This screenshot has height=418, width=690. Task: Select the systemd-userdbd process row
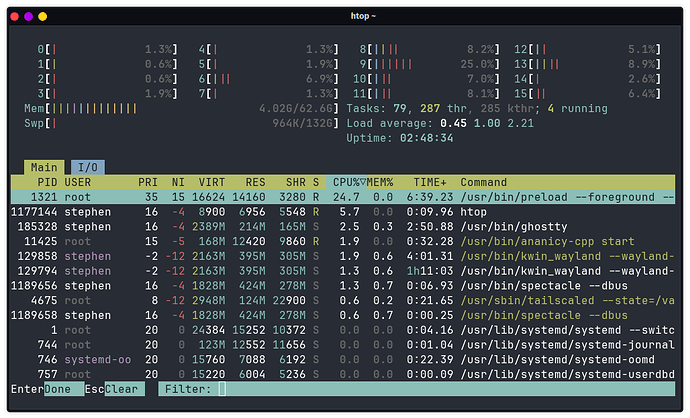pyautogui.click(x=343, y=374)
